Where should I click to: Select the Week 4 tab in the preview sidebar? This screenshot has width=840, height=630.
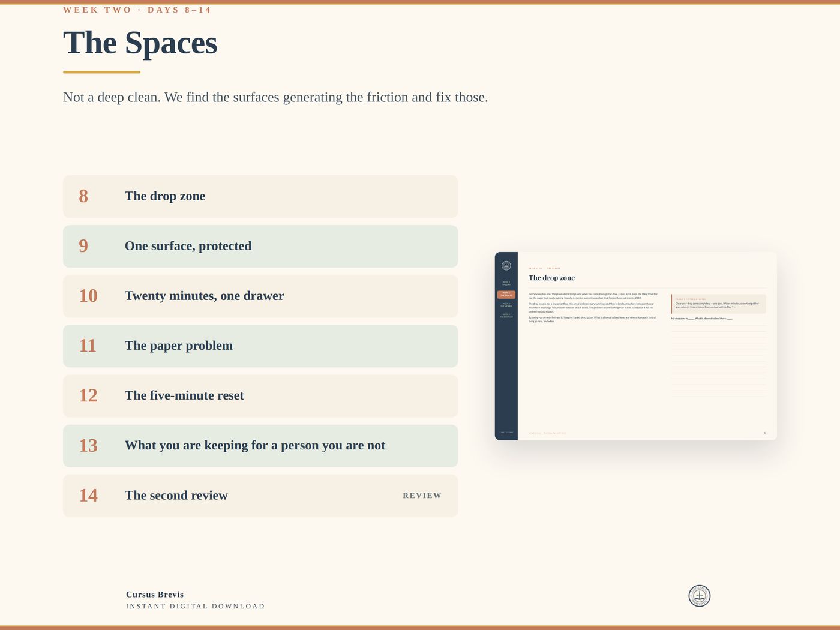506,316
